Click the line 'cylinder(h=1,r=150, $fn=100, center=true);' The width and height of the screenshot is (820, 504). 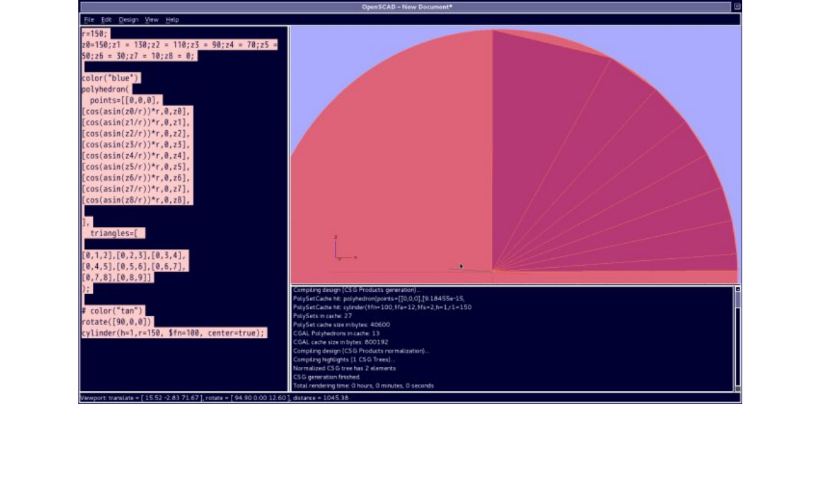(174, 333)
